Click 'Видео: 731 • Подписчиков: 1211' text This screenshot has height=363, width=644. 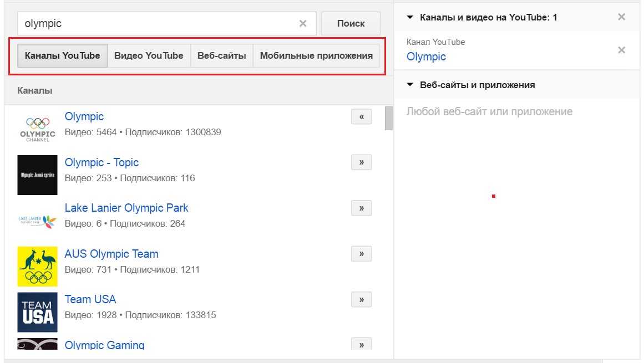point(132,269)
